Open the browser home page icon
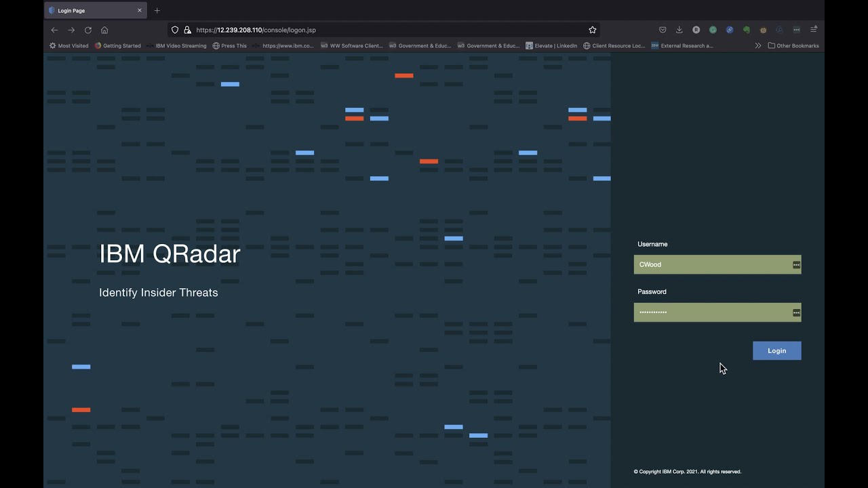This screenshot has width=868, height=488. point(104,30)
